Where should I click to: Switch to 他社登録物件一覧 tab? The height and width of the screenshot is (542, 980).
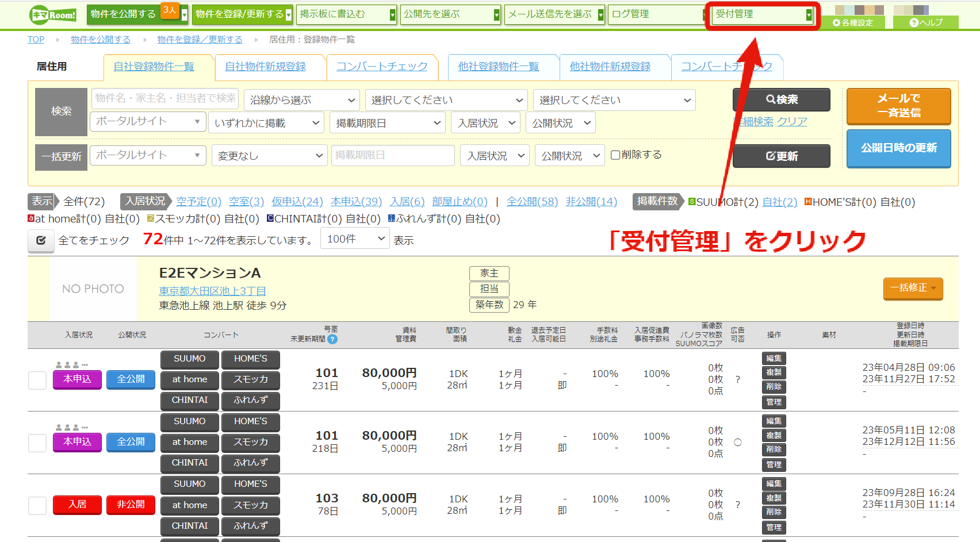pos(498,67)
